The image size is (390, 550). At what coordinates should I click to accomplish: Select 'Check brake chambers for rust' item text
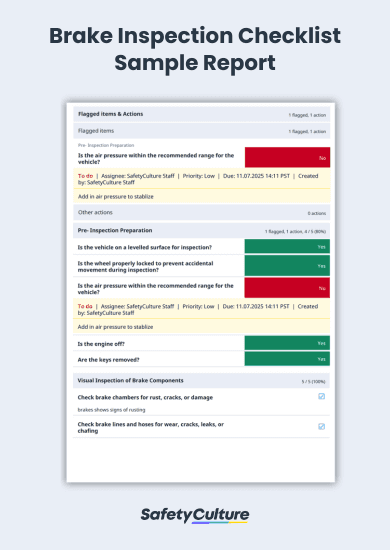tap(145, 397)
